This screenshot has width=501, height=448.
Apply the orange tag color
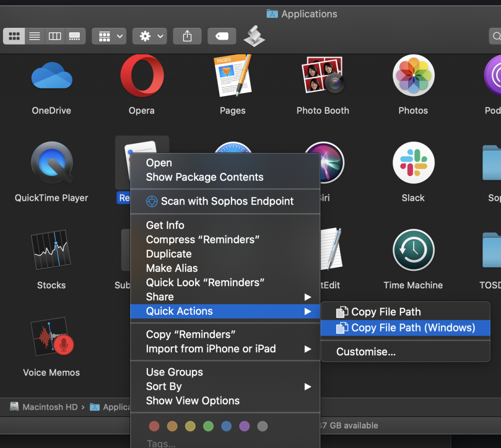(x=172, y=426)
